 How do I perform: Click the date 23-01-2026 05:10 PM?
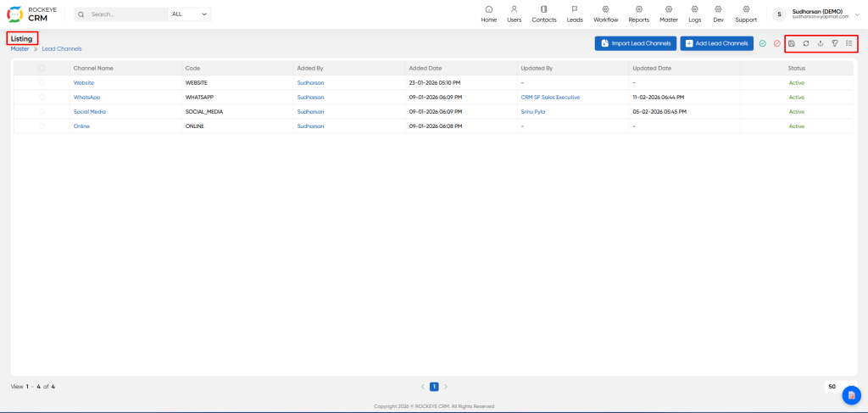(435, 82)
